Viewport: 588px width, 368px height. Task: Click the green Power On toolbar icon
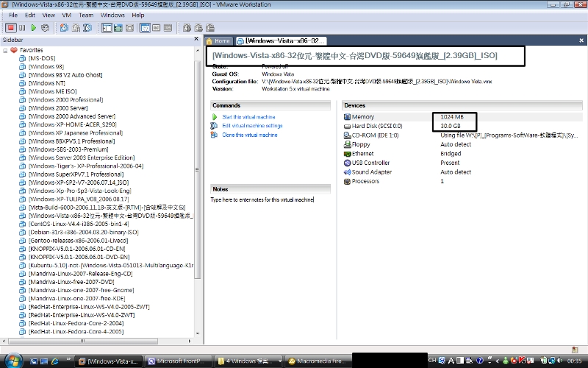click(34, 28)
